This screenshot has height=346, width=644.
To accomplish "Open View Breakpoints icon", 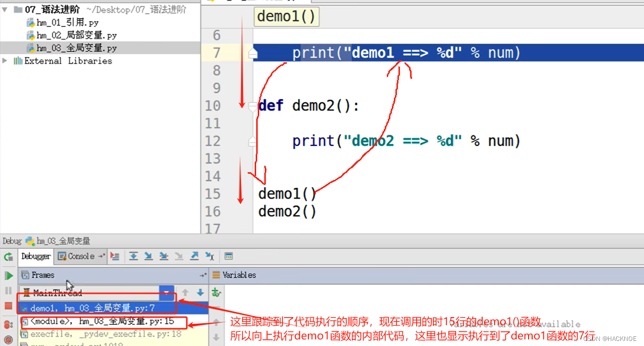I will pyautogui.click(x=8, y=324).
